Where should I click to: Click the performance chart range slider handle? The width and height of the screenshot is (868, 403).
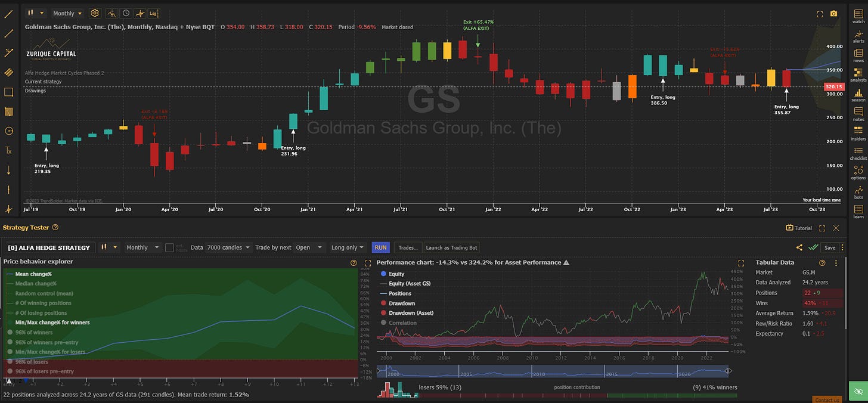coord(727,371)
